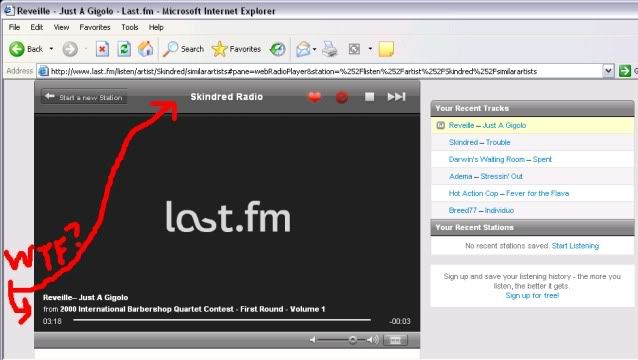Screen dimensions: 638x360
Task: Go to the browser Home page icon
Action: 145,49
